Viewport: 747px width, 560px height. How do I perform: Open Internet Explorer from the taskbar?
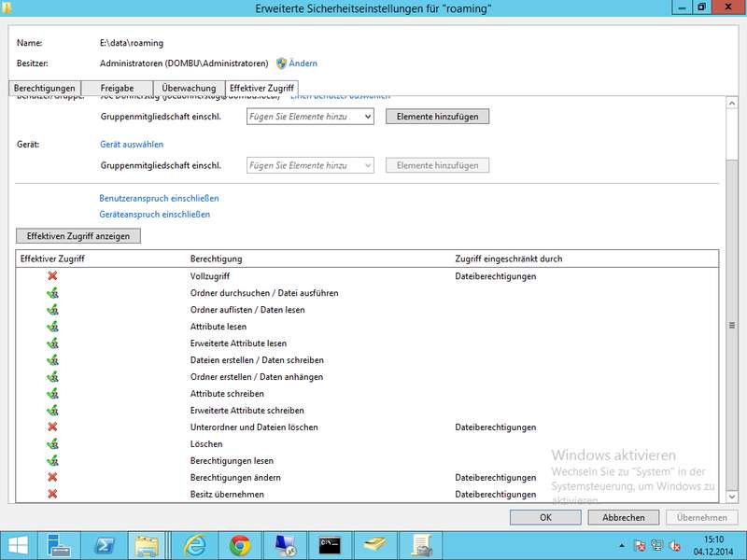pyautogui.click(x=195, y=545)
